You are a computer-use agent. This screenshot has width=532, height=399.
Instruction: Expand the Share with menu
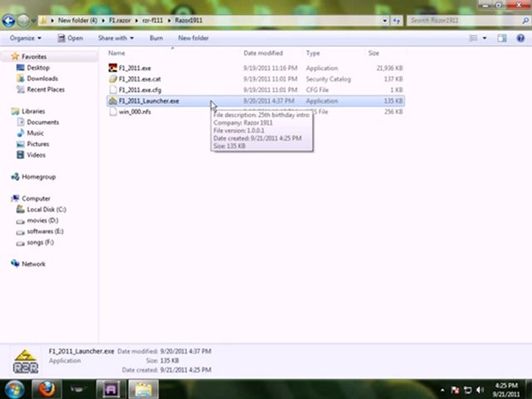click(116, 38)
